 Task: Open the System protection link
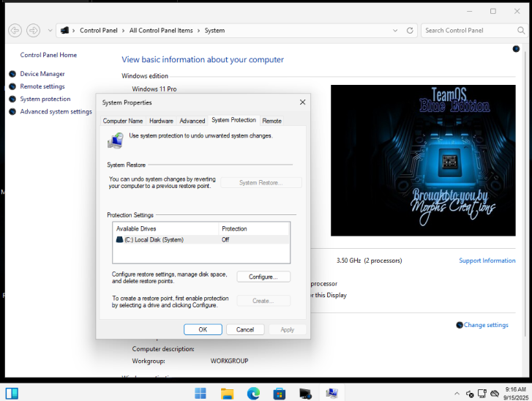tap(45, 99)
